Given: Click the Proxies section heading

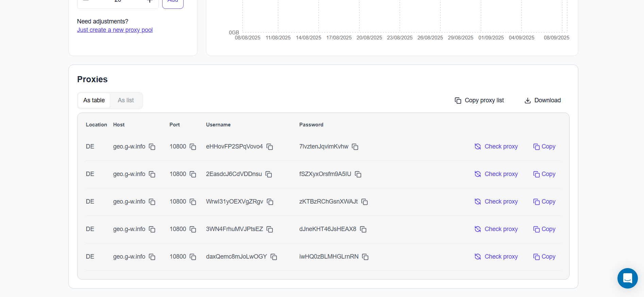Looking at the screenshot, I should pos(92,79).
